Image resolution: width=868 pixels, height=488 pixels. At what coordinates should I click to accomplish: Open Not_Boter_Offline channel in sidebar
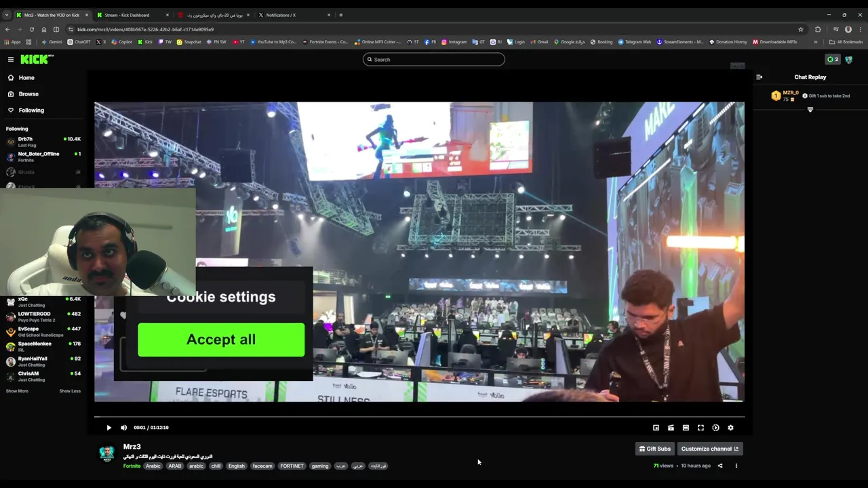43,157
